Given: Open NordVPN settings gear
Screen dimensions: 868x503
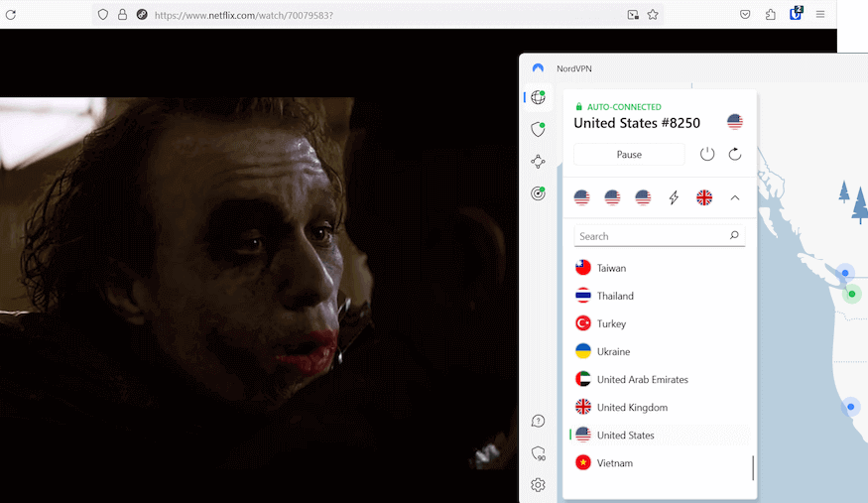Looking at the screenshot, I should pos(538,485).
